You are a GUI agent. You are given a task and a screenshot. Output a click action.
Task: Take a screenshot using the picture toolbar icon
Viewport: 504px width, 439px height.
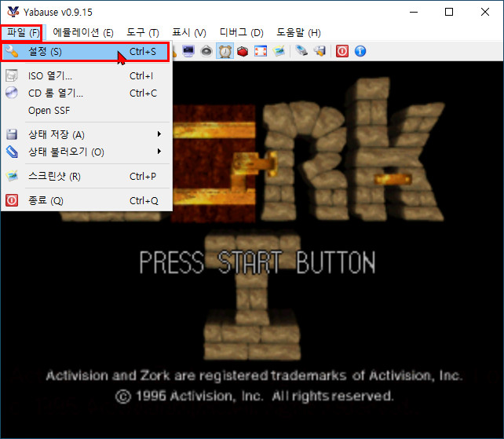pyautogui.click(x=279, y=51)
